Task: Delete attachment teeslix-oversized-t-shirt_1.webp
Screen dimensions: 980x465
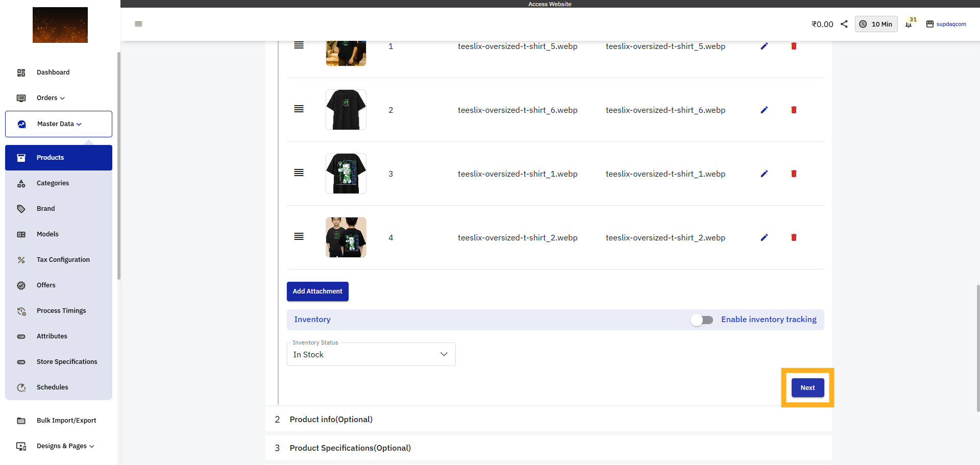Action: tap(794, 174)
